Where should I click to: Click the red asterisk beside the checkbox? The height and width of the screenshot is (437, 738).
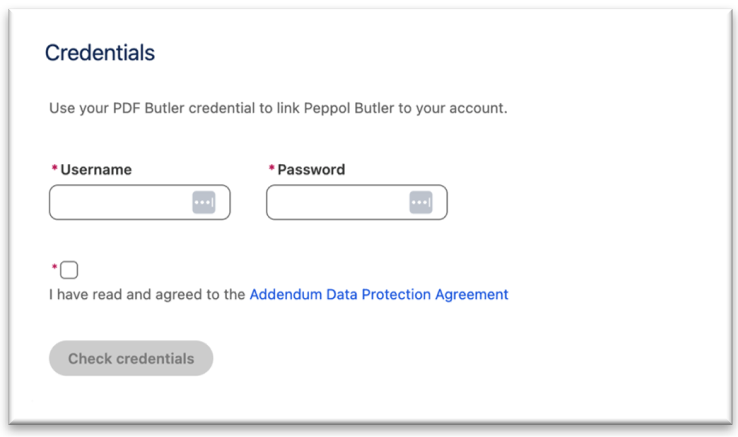[x=54, y=268]
